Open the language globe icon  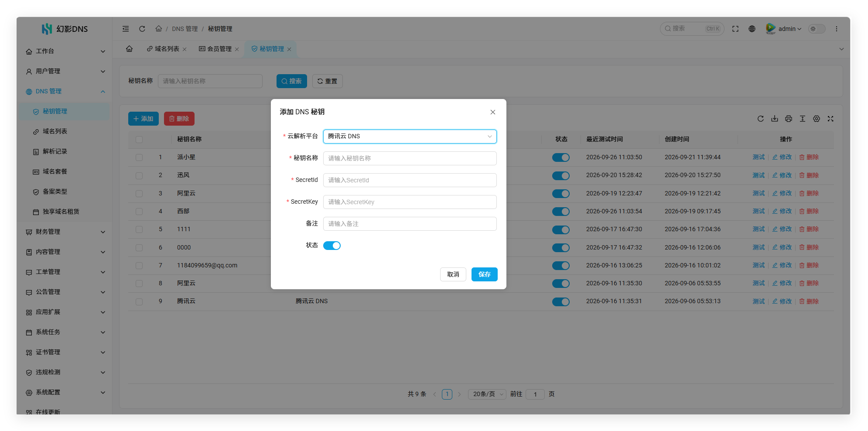point(752,29)
